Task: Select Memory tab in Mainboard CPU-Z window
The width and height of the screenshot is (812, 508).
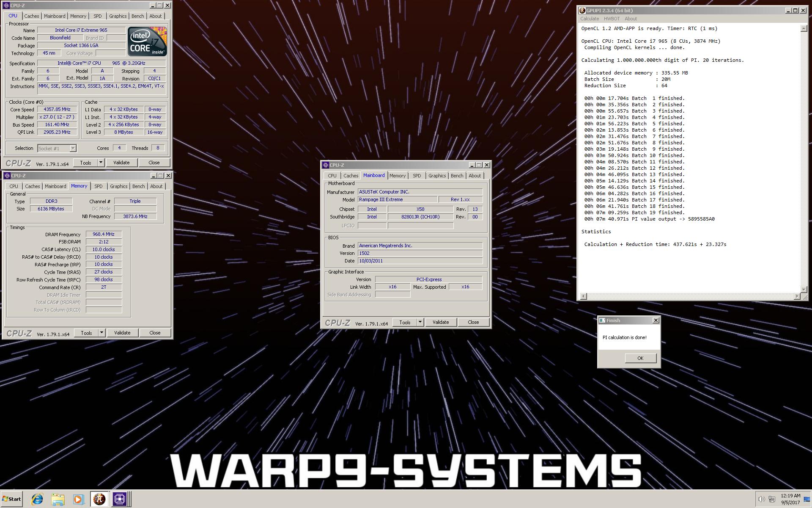Action: click(x=398, y=176)
